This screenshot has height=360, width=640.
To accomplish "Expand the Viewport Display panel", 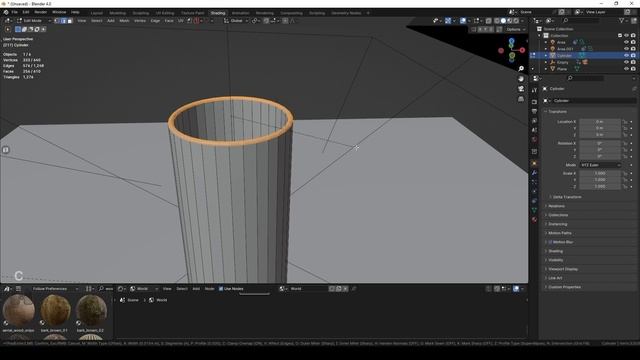I will tap(563, 269).
